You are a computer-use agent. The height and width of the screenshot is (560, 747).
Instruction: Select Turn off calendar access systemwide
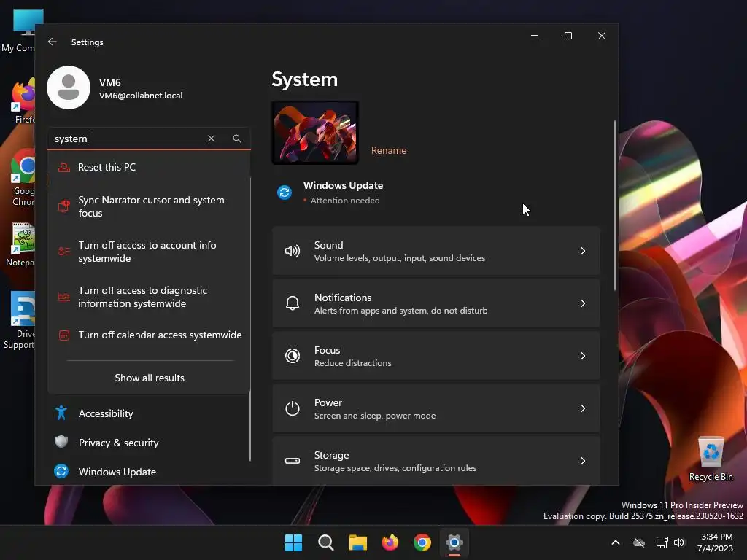(149, 335)
